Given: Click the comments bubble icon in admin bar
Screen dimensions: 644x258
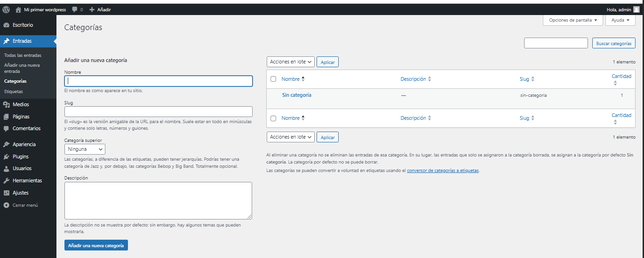Looking at the screenshot, I should click(75, 9).
